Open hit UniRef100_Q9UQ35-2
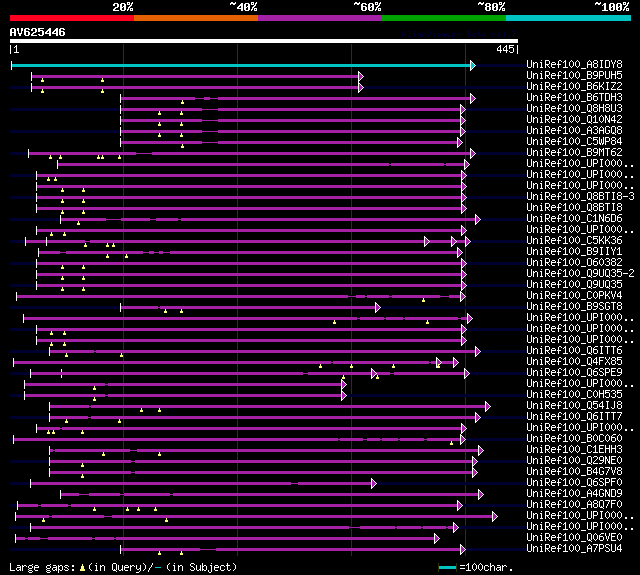The image size is (640, 575). coord(580,274)
